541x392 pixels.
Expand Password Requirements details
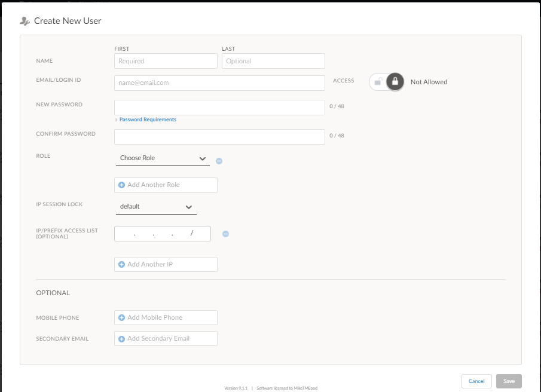point(147,120)
